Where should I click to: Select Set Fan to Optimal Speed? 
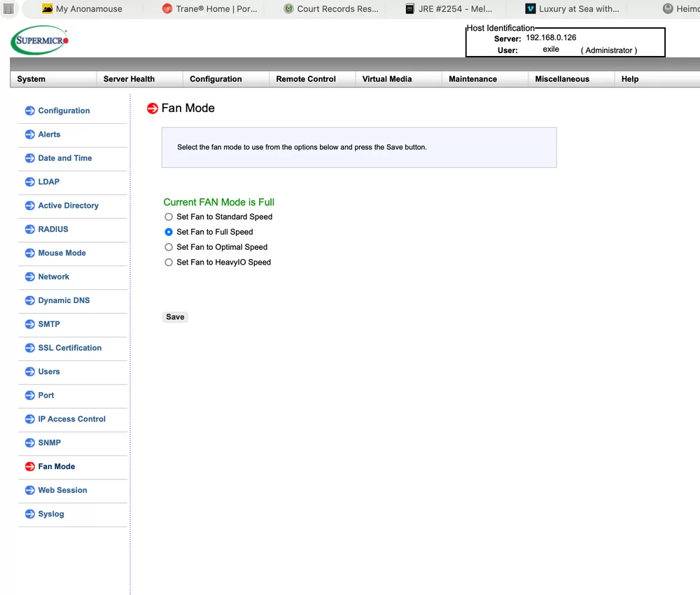[168, 247]
